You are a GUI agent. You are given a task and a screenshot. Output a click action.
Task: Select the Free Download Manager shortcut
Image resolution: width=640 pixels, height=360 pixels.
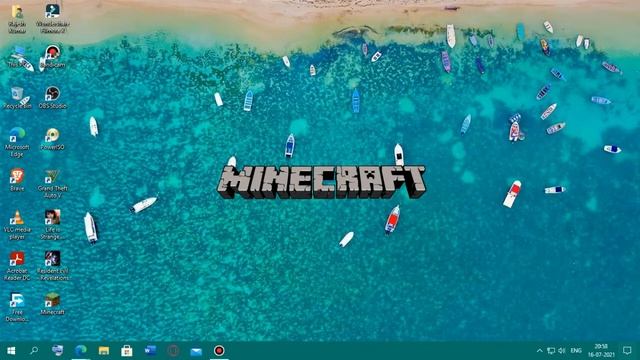coord(17,308)
